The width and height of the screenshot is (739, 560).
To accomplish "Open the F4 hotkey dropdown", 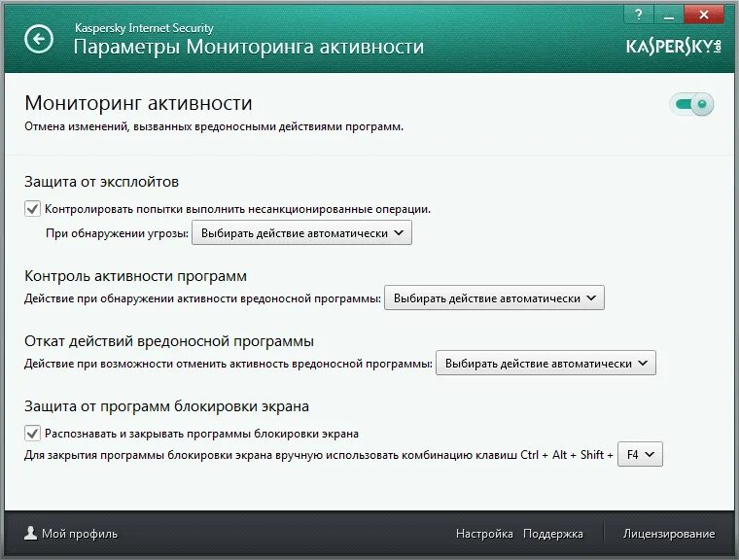I will point(640,454).
